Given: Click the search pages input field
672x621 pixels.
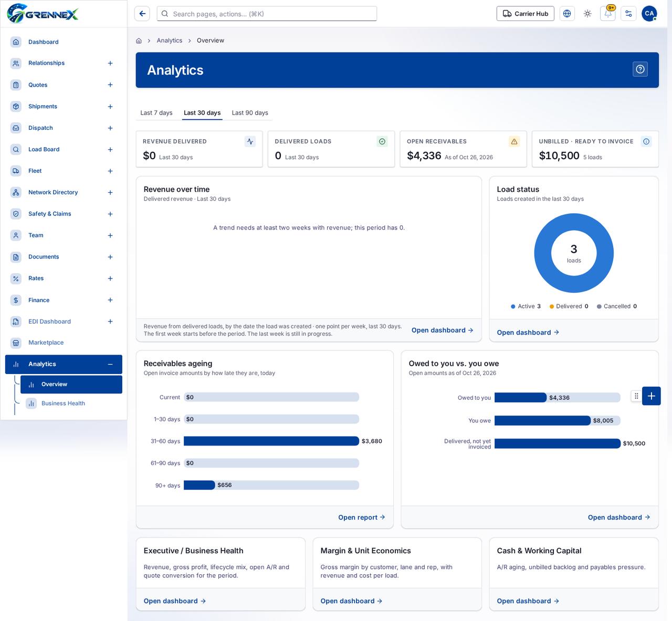Looking at the screenshot, I should pos(267,14).
